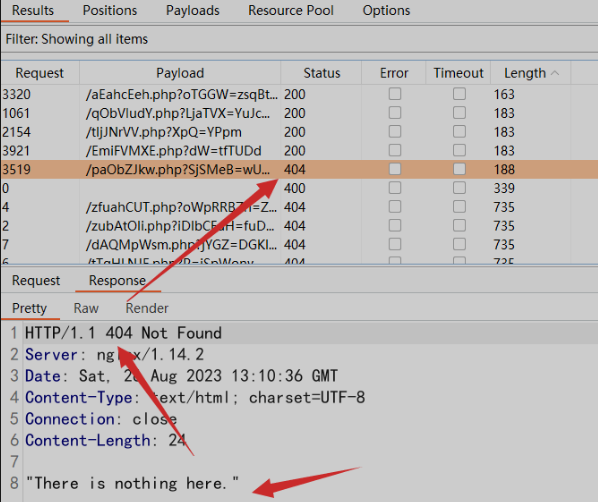The height and width of the screenshot is (502, 598).
Task: Toggle Error checkbox for request 3921
Action: point(395,150)
